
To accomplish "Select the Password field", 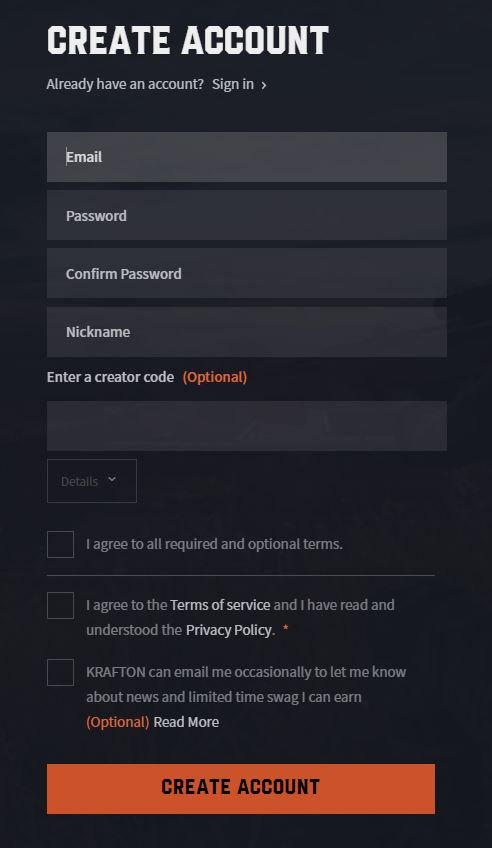I will [x=247, y=215].
